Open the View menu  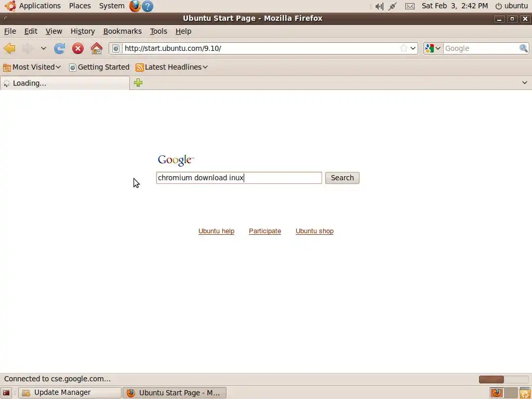point(54,31)
